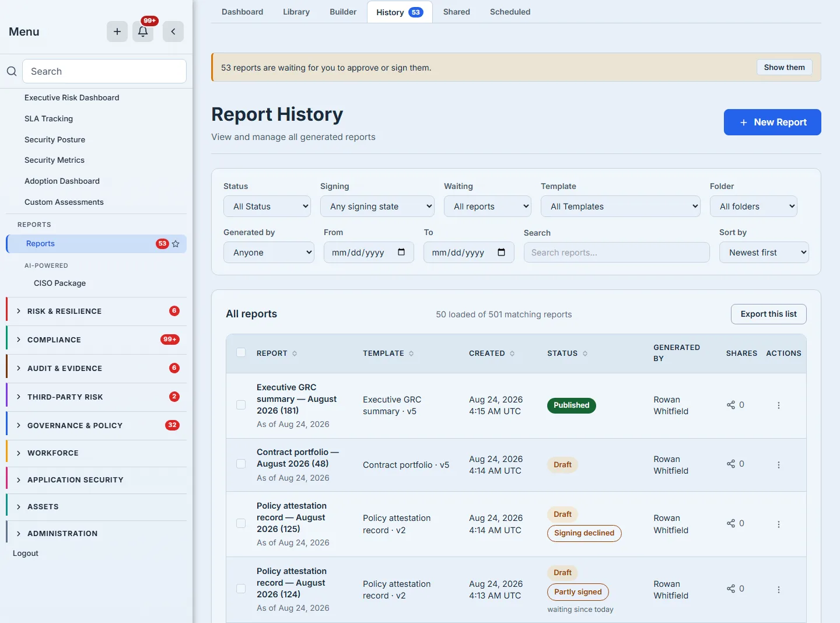Check the Executive GRC summary row checkbox
This screenshot has width=840, height=623.
[x=241, y=405]
